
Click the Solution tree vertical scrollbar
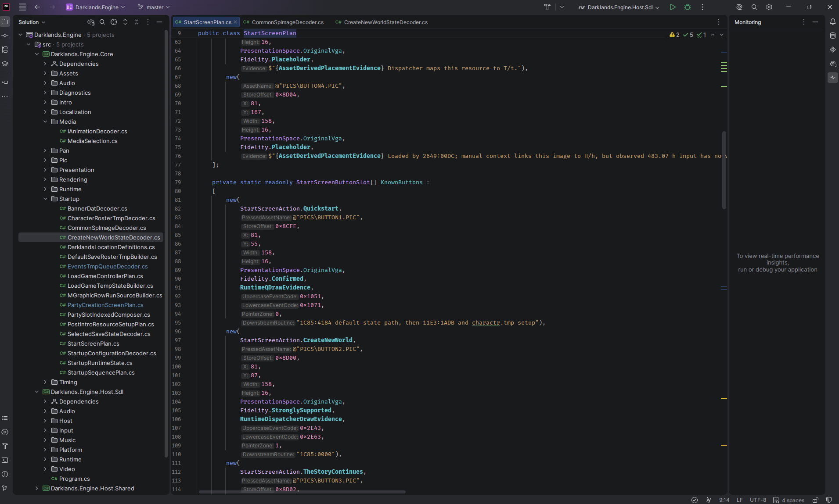click(x=166, y=243)
